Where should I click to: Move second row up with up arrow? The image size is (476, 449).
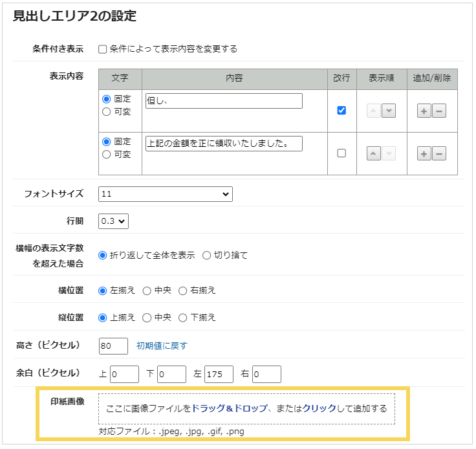374,153
